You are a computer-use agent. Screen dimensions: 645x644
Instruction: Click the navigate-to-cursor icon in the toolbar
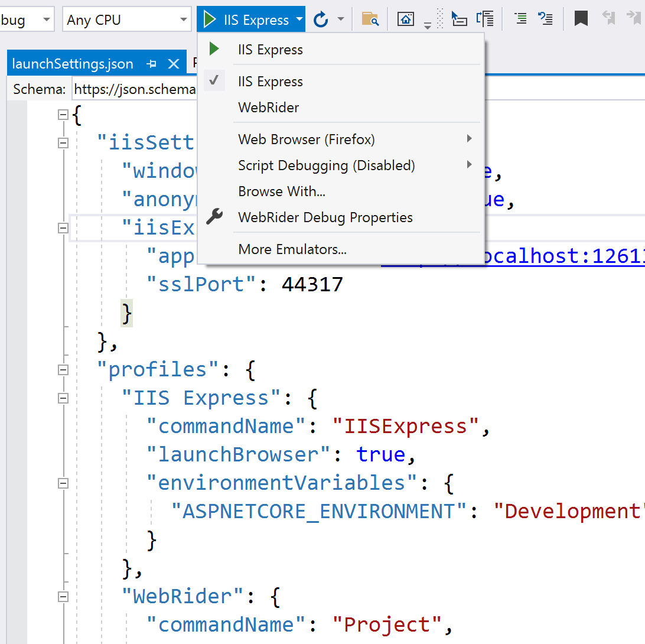(460, 18)
